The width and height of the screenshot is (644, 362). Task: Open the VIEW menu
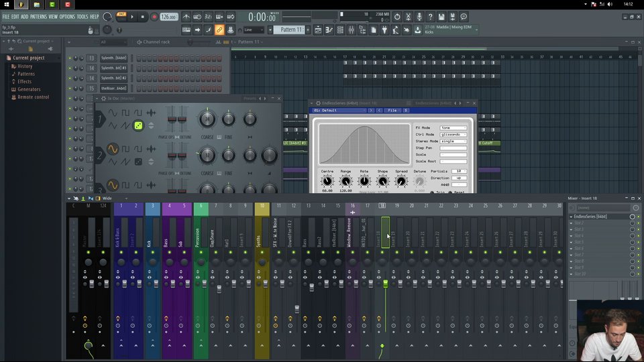[53, 17]
